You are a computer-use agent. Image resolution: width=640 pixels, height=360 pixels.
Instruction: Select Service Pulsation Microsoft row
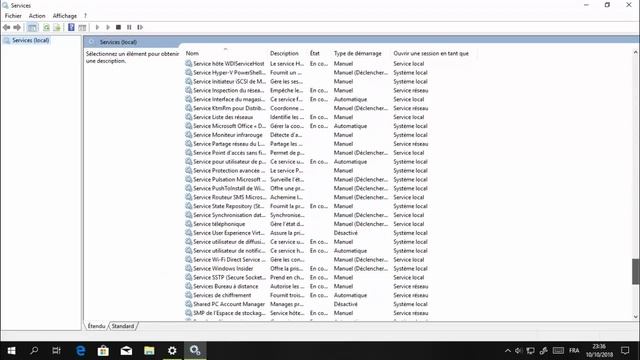pyautogui.click(x=306, y=180)
